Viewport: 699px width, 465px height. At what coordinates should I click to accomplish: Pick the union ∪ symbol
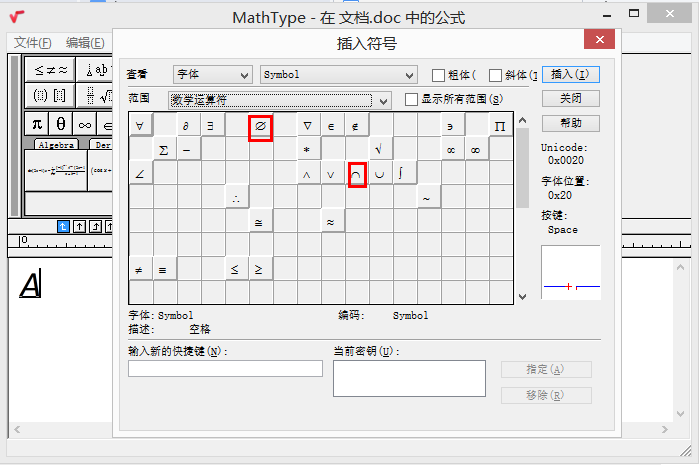click(380, 173)
